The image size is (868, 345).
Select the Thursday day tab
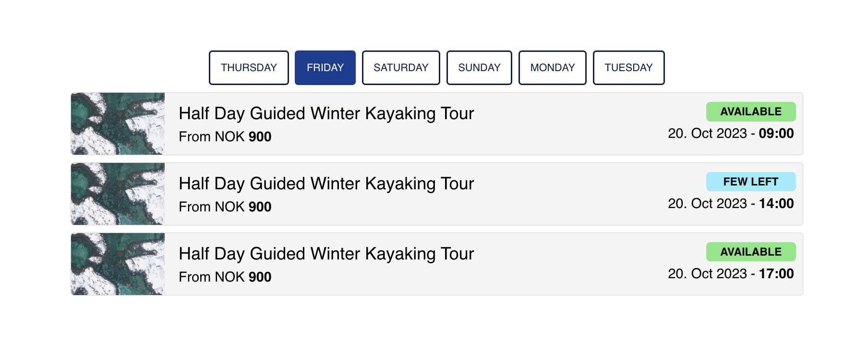pos(249,68)
